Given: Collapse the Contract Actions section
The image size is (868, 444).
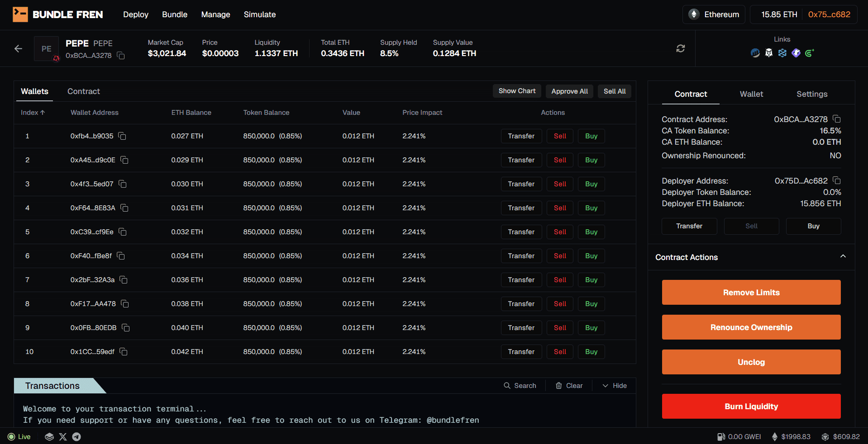Looking at the screenshot, I should click(843, 257).
